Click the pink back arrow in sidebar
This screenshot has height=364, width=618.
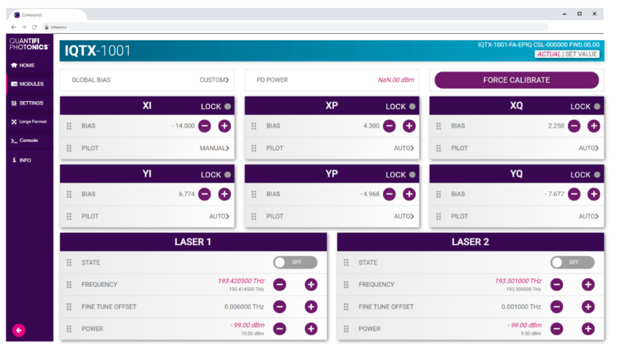[x=19, y=330]
